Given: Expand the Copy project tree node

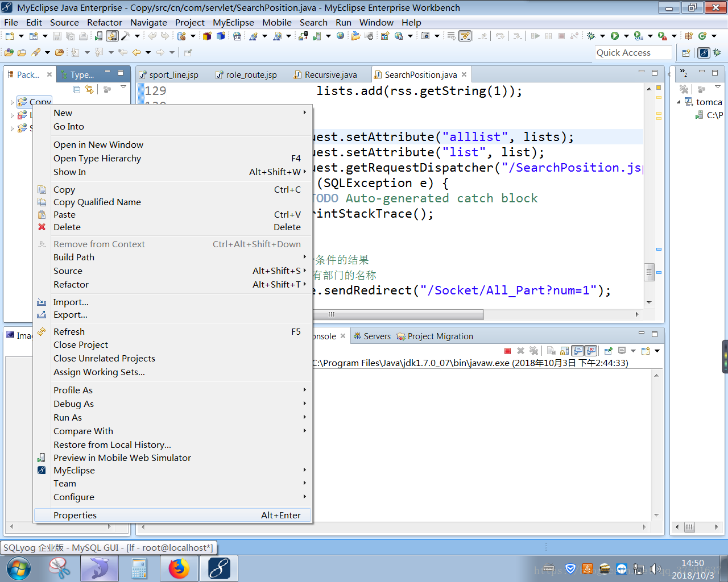Looking at the screenshot, I should [x=12, y=102].
